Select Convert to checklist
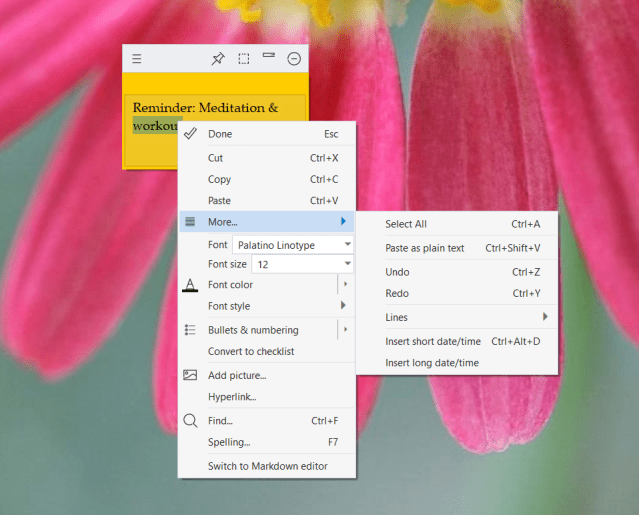Screen dimensions: 639x515 click(267, 351)
